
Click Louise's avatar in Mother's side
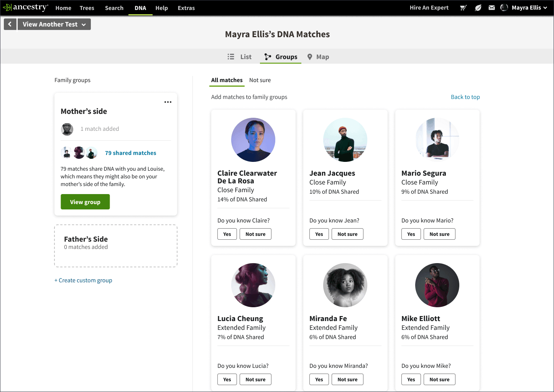pyautogui.click(x=67, y=129)
